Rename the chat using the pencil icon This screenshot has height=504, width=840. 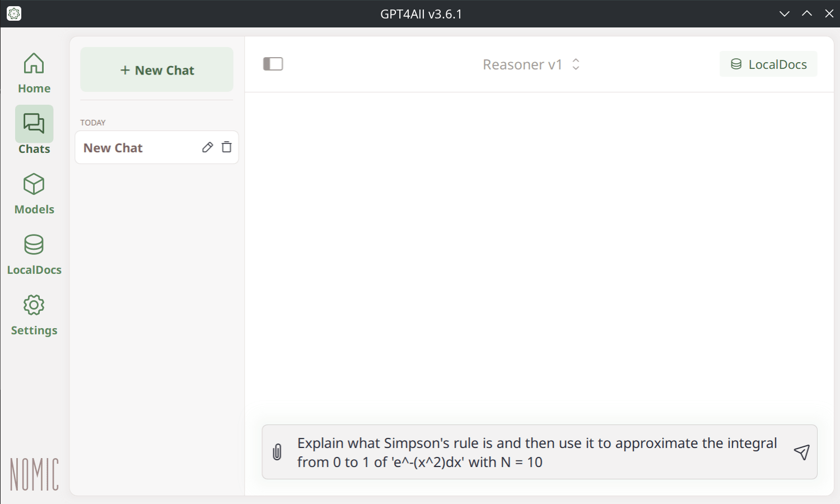[207, 147]
